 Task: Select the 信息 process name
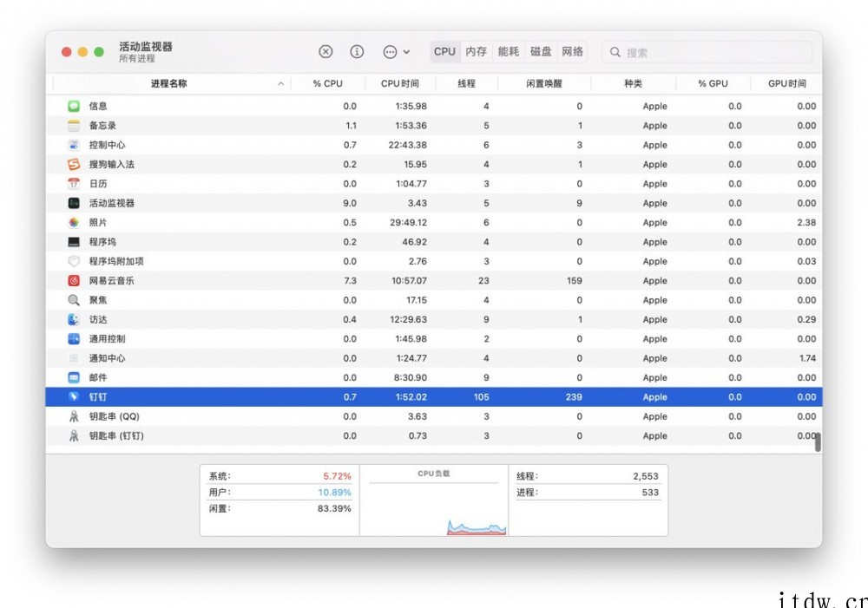pyautogui.click(x=98, y=106)
